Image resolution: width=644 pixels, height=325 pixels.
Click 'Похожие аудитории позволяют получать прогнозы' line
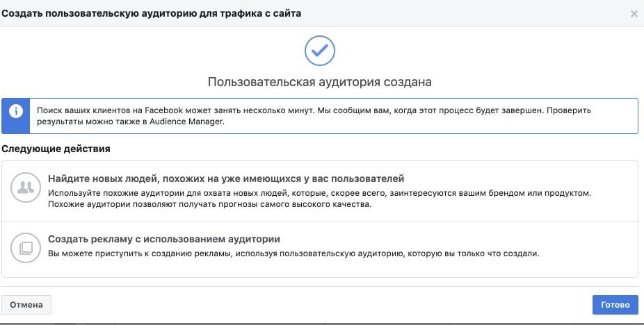(x=209, y=204)
